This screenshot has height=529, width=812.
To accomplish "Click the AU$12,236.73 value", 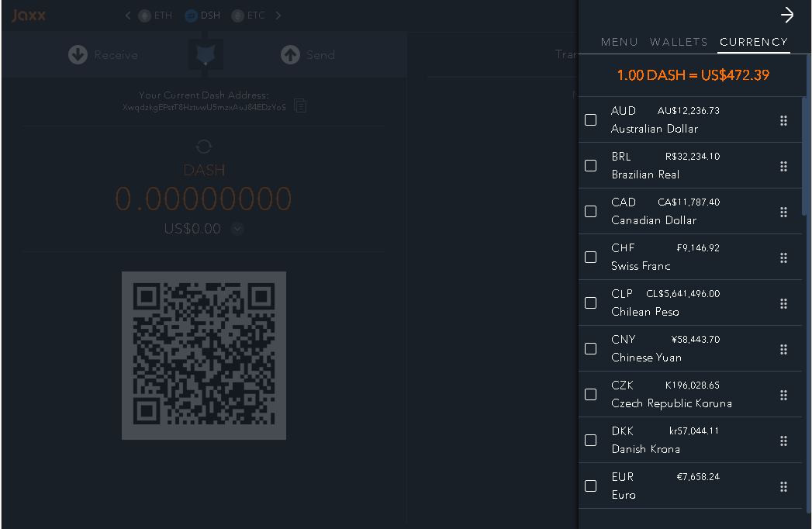I will tap(688, 111).
